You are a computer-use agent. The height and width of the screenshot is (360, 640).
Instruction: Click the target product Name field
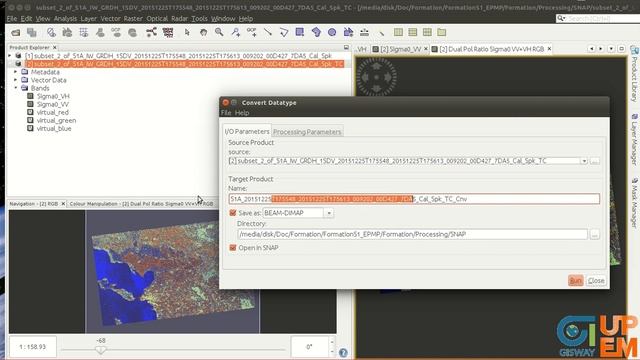tap(414, 199)
